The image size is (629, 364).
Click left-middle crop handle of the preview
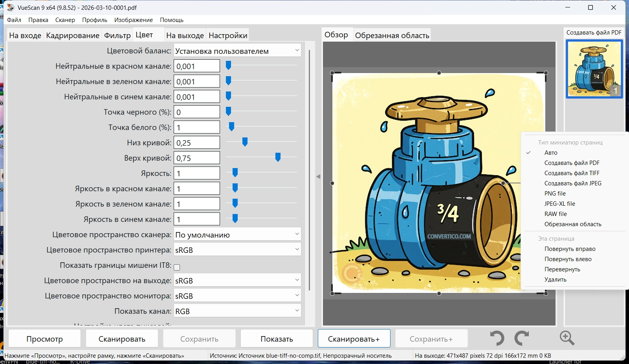click(x=332, y=183)
